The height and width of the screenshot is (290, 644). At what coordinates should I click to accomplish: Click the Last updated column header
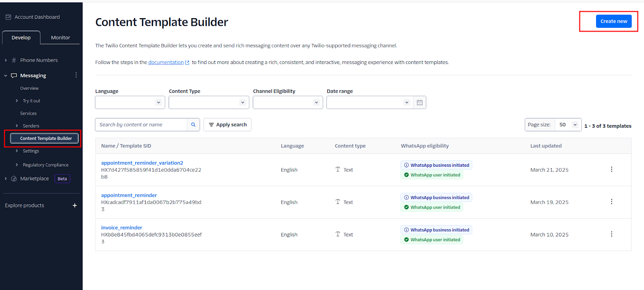[x=546, y=146]
